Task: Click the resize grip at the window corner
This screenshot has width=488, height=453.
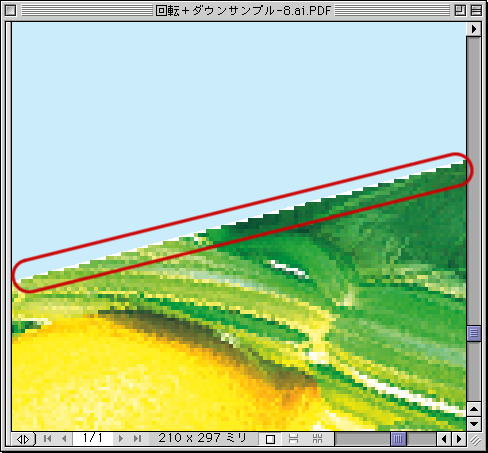Action: click(x=475, y=440)
